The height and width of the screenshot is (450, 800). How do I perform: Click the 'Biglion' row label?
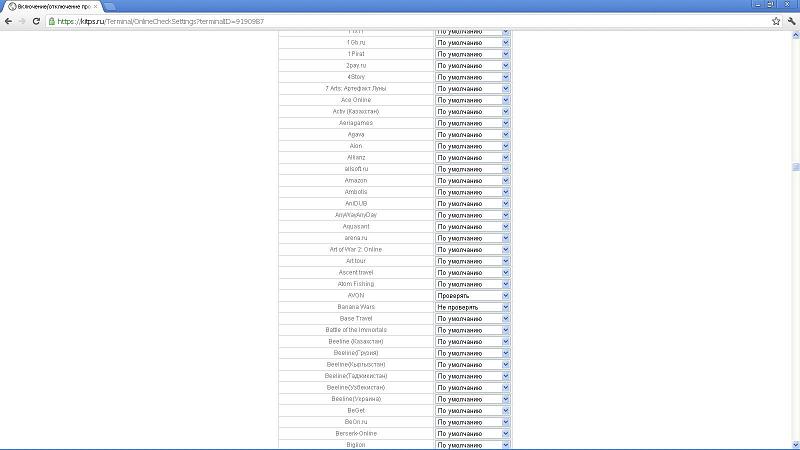(356, 445)
